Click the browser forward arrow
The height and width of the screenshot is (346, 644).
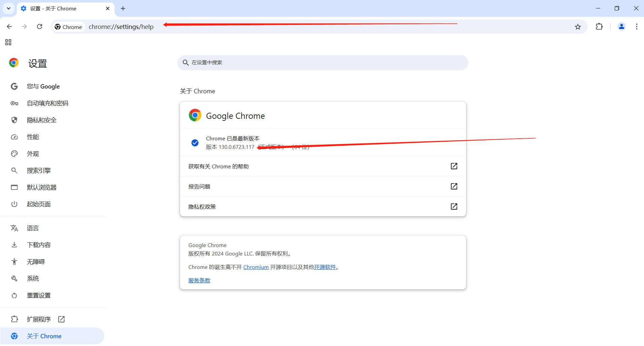(24, 27)
